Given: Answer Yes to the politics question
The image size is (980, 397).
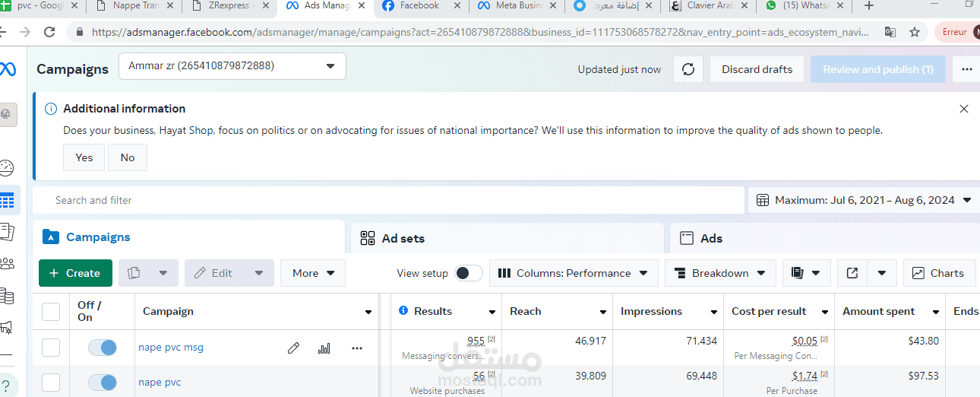Looking at the screenshot, I should click(84, 157).
